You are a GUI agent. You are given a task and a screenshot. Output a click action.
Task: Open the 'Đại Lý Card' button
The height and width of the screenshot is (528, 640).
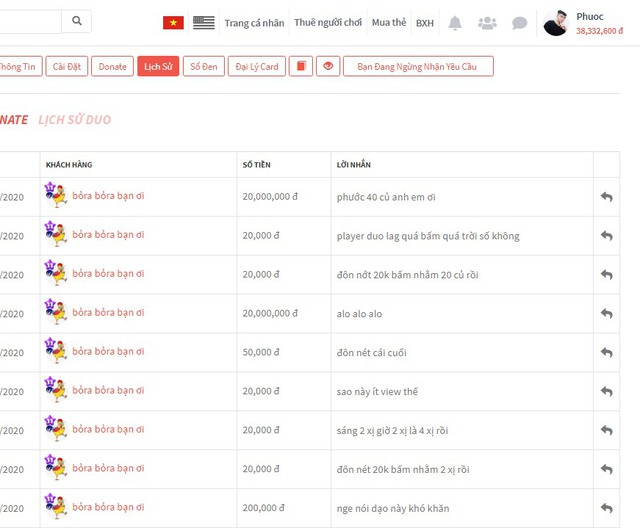tap(255, 67)
